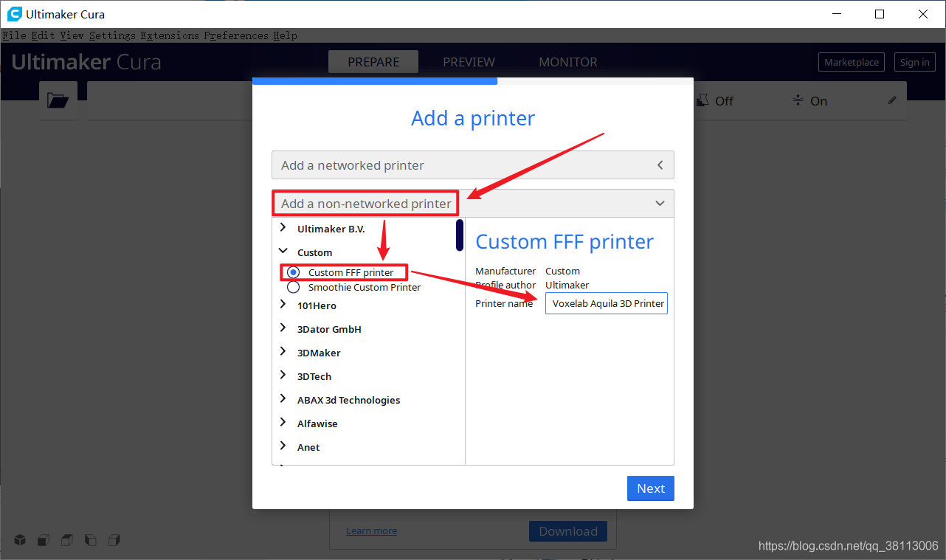Select the top view cube icon
The width and height of the screenshot is (946, 560).
pyautogui.click(x=67, y=540)
